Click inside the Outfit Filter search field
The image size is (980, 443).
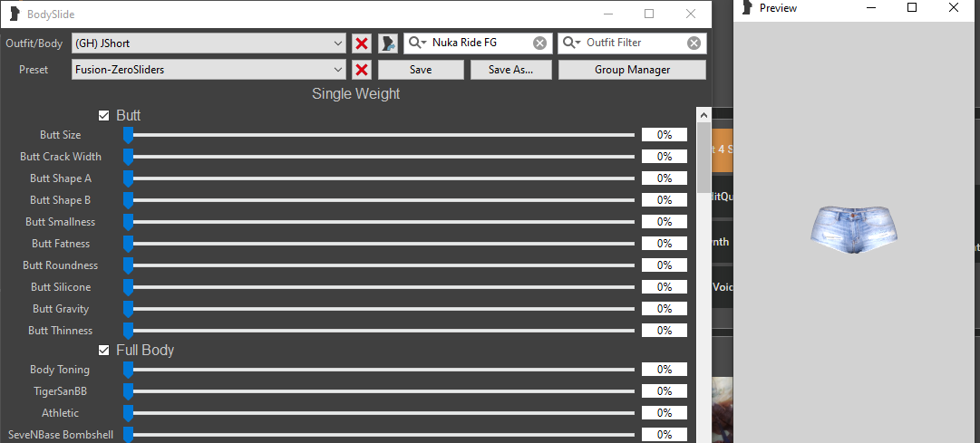click(x=635, y=43)
